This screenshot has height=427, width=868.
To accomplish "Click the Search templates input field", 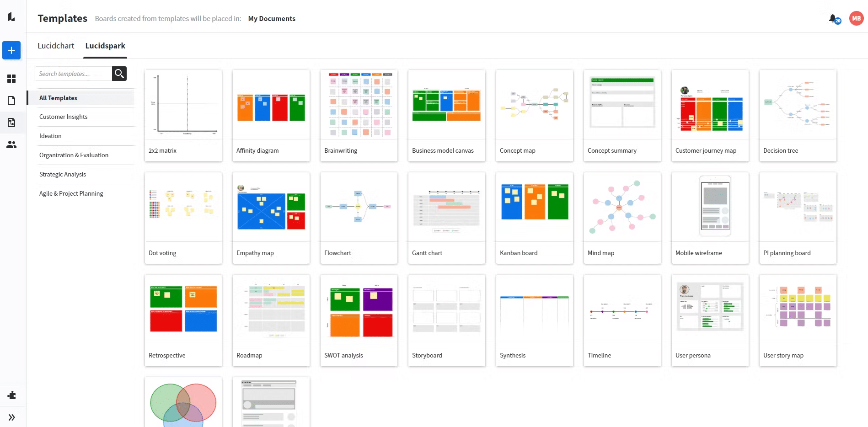I will [73, 74].
